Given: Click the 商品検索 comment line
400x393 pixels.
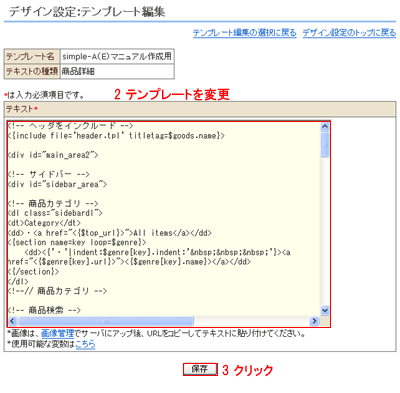Looking at the screenshot, I should coord(44,310).
